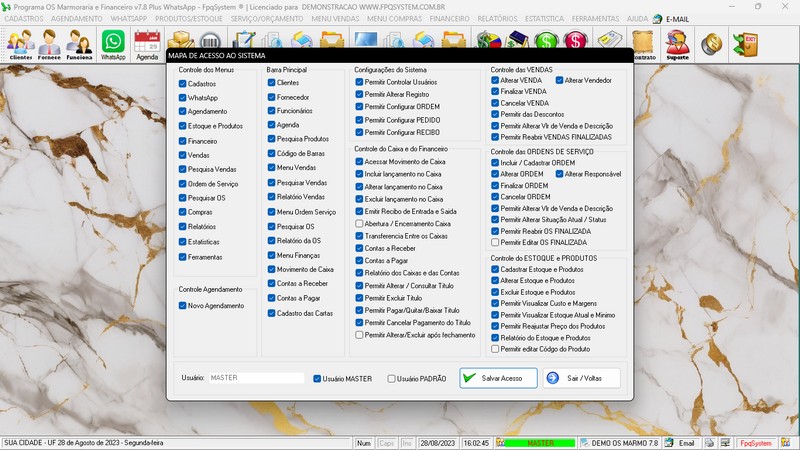
Task: Click the 28/08/2023 date in status bar
Action: pyautogui.click(x=437, y=443)
